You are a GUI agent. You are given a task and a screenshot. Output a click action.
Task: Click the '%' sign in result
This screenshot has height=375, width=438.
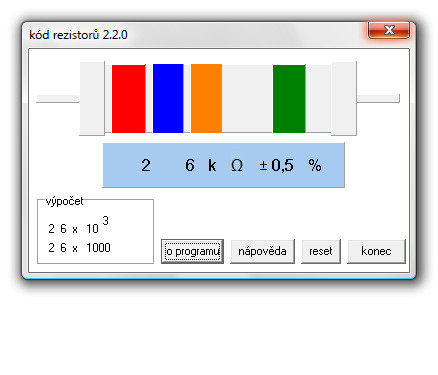tap(315, 165)
